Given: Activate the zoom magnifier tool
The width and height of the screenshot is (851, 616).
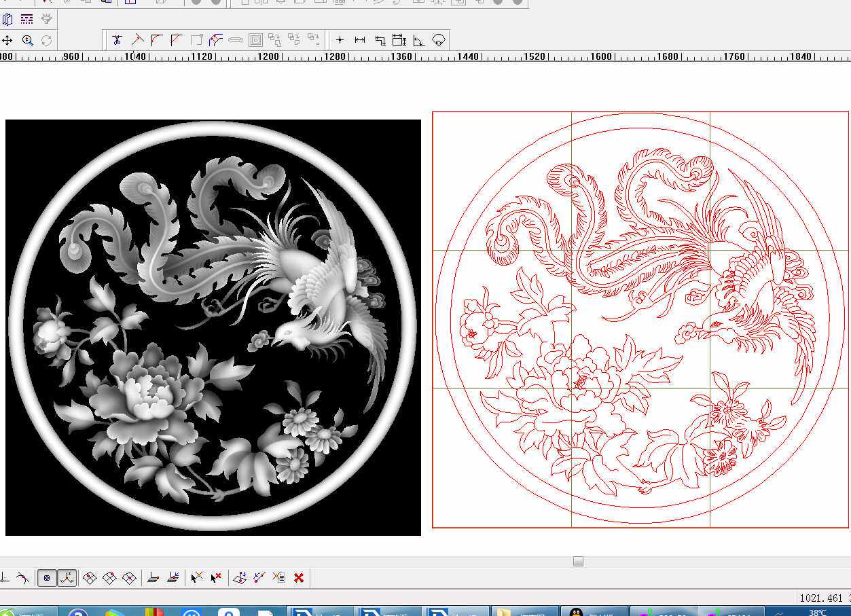Looking at the screenshot, I should (x=27, y=40).
